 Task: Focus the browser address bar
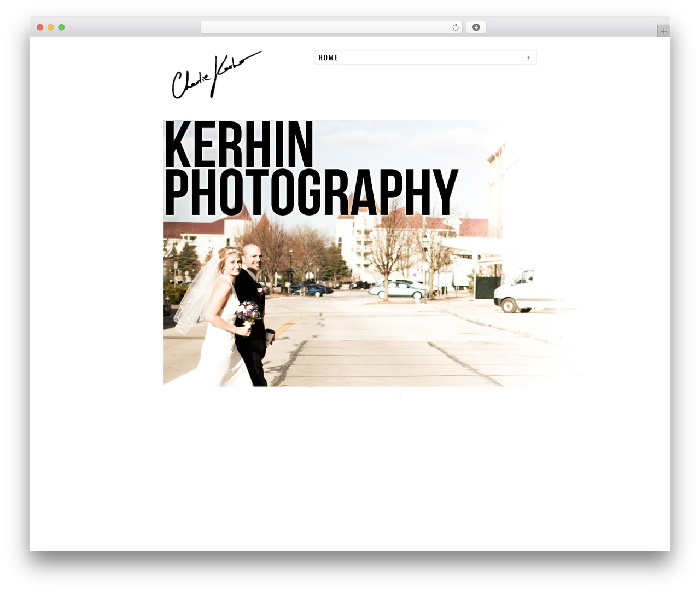[x=331, y=27]
